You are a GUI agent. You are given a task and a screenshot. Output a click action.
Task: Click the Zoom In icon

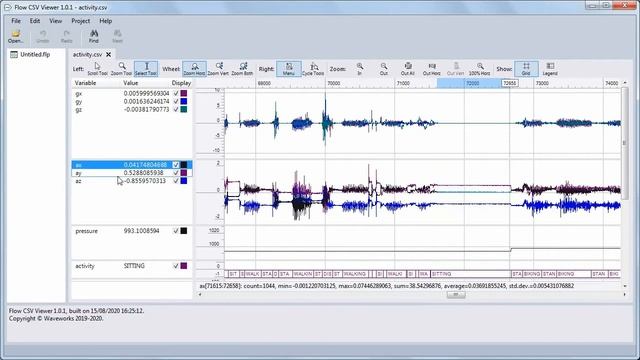[x=360, y=69]
